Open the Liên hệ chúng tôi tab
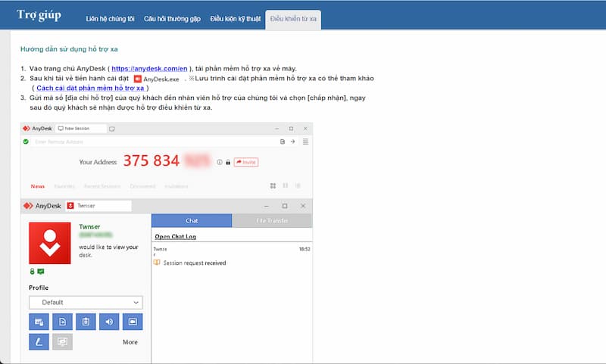606x364 pixels. pos(112,17)
